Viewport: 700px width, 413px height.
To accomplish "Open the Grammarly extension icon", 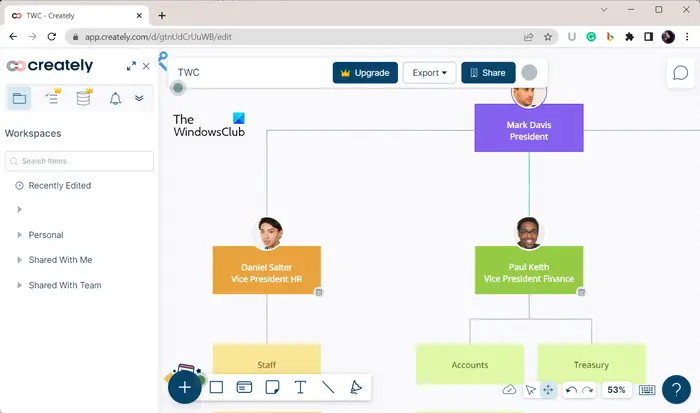I will click(x=591, y=37).
